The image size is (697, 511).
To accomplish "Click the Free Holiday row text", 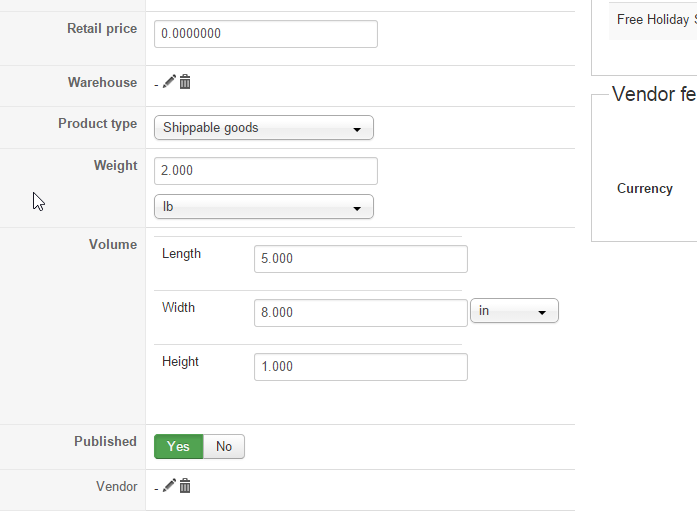I will point(656,19).
